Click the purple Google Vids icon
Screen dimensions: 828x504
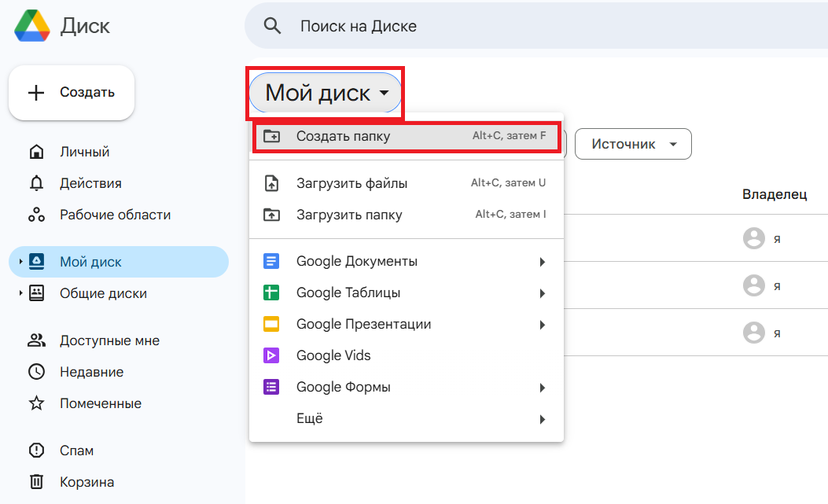click(271, 355)
